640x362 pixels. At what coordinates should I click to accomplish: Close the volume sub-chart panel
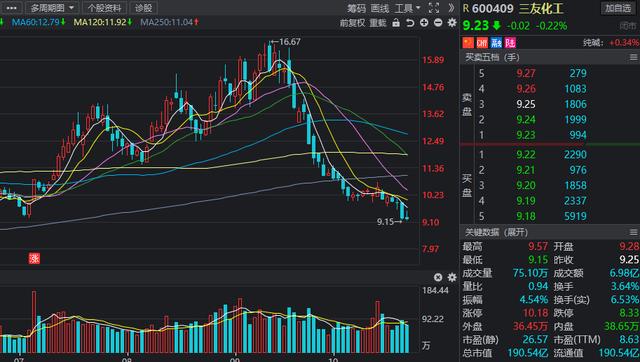click(438, 278)
